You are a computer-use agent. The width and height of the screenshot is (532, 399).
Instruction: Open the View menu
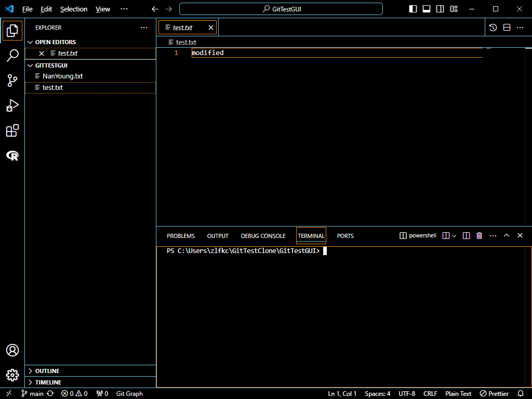click(102, 9)
